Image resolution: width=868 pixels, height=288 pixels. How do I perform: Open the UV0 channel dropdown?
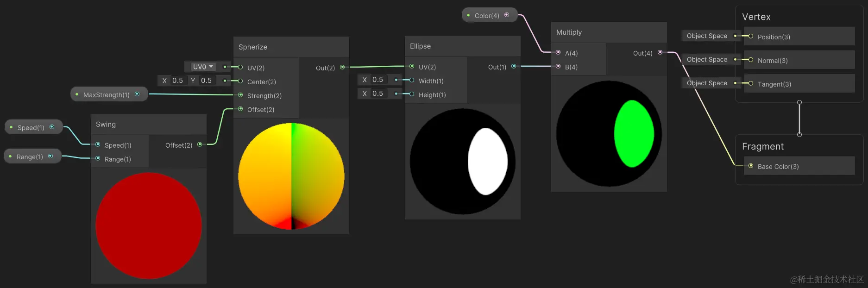point(203,67)
